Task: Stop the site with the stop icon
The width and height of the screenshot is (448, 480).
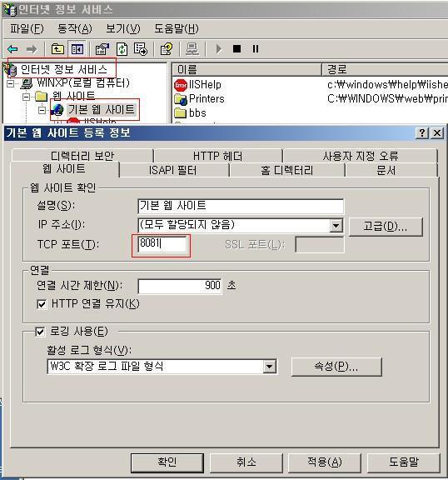Action: [236, 48]
